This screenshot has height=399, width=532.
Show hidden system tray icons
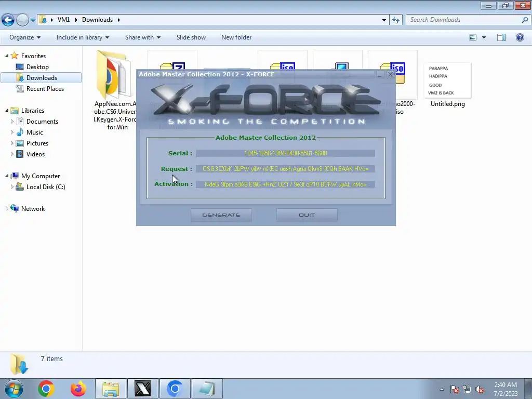click(x=442, y=390)
